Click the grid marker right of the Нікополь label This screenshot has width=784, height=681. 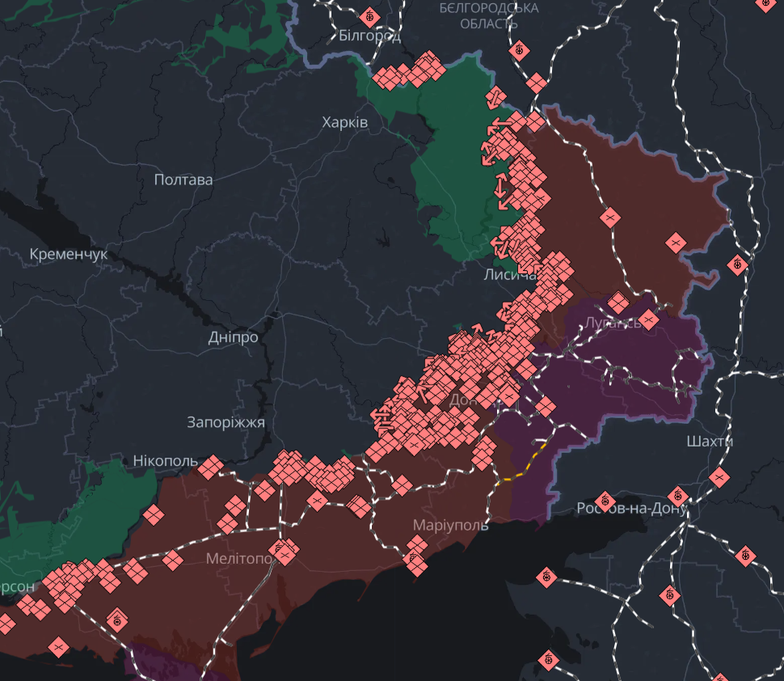(x=211, y=467)
